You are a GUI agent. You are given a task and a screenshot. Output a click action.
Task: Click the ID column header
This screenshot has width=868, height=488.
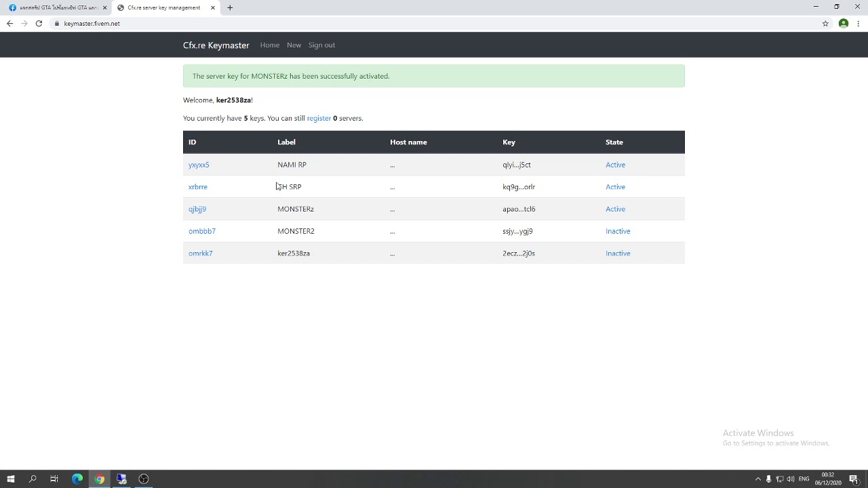(x=192, y=142)
